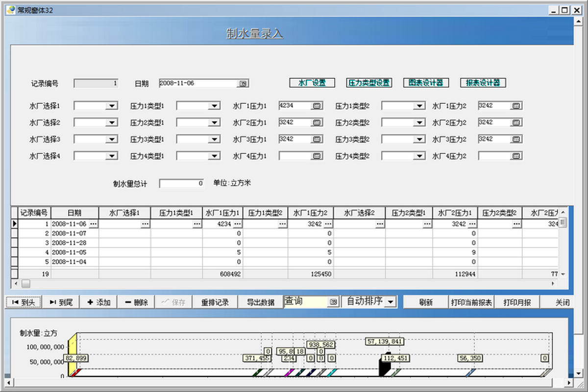Image resolution: width=588 pixels, height=392 pixels.
Task: Open calculator icon in 水厂1压力2 field
Action: (516, 105)
